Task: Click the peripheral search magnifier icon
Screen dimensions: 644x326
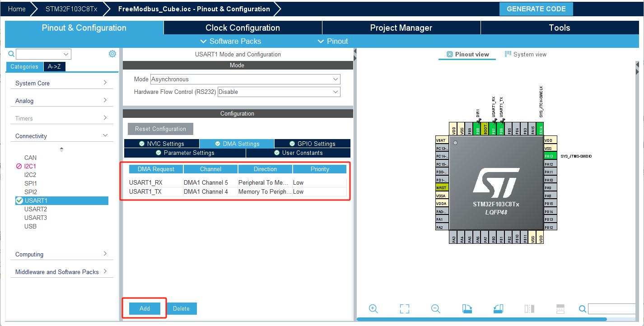Action: pyautogui.click(x=12, y=54)
